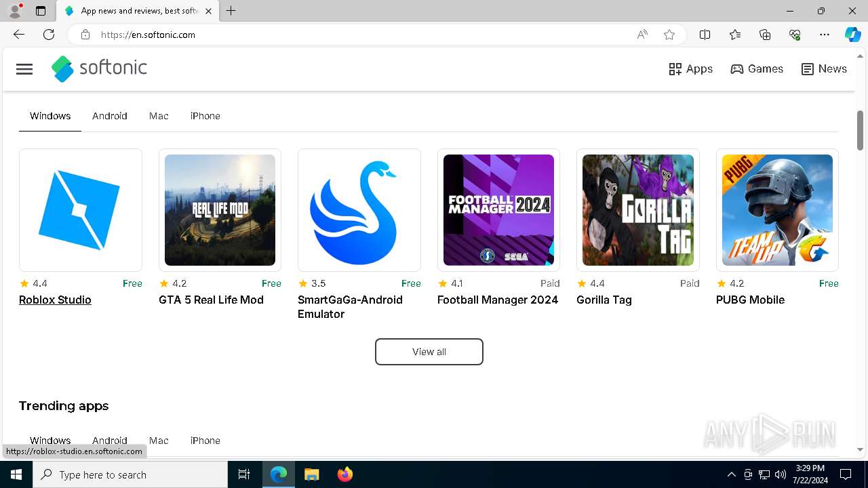Click the Trending apps heading

[64, 406]
